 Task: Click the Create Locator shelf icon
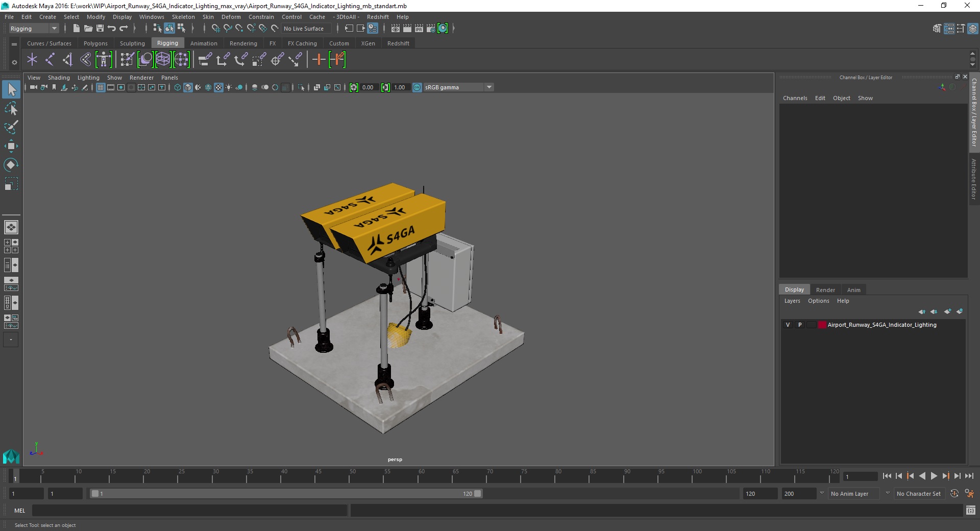tap(32, 60)
